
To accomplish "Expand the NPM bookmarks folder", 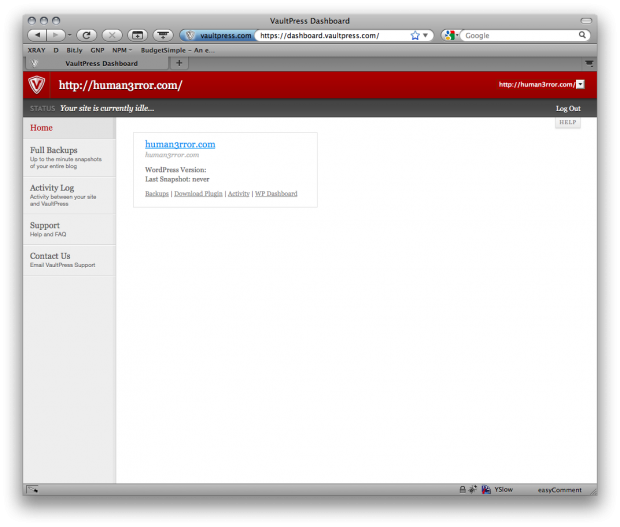I will click(x=122, y=50).
